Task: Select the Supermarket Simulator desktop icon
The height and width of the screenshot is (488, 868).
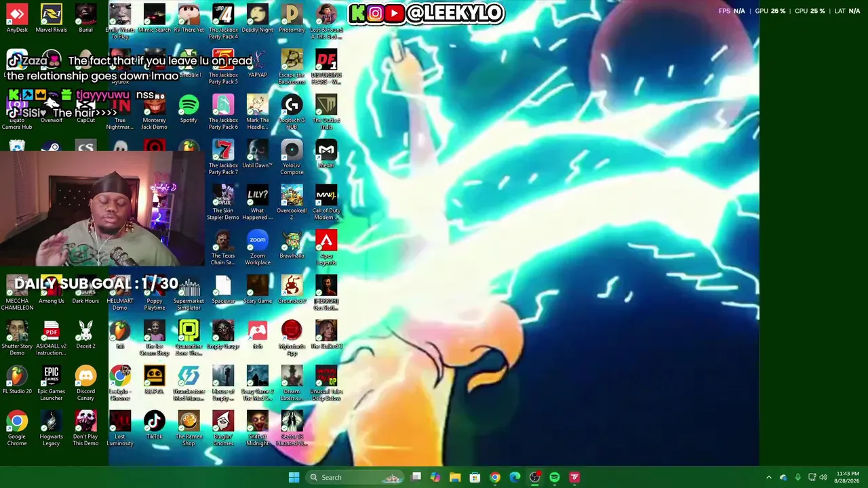Action: pyautogui.click(x=189, y=293)
